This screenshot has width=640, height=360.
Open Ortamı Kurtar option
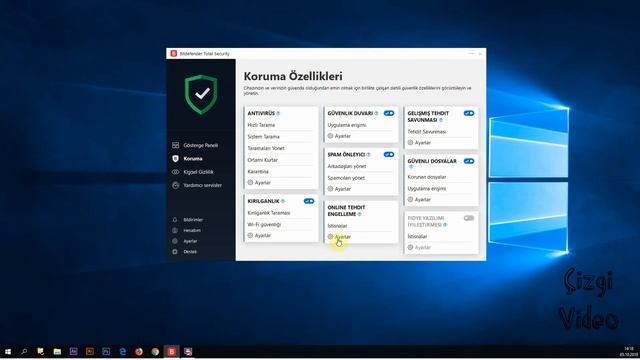point(263,160)
